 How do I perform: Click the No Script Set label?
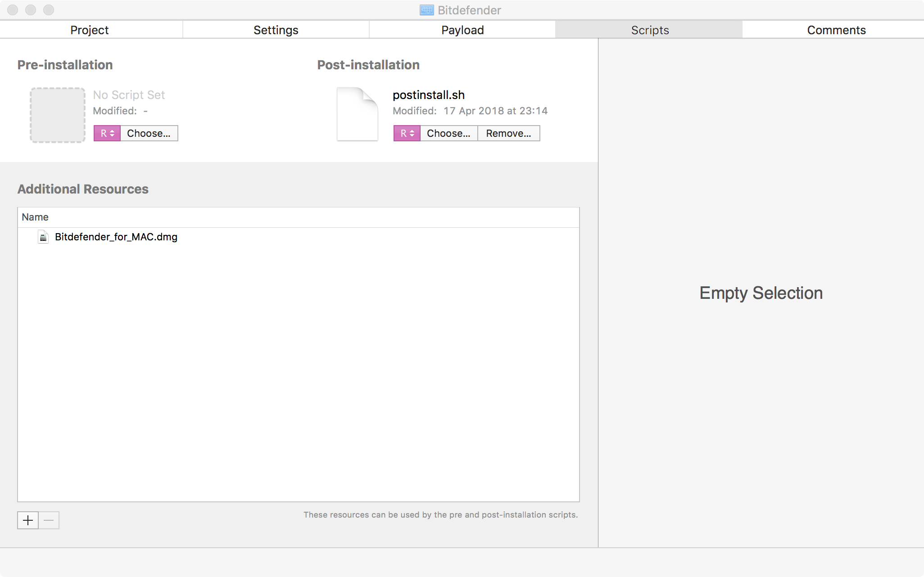pyautogui.click(x=129, y=95)
